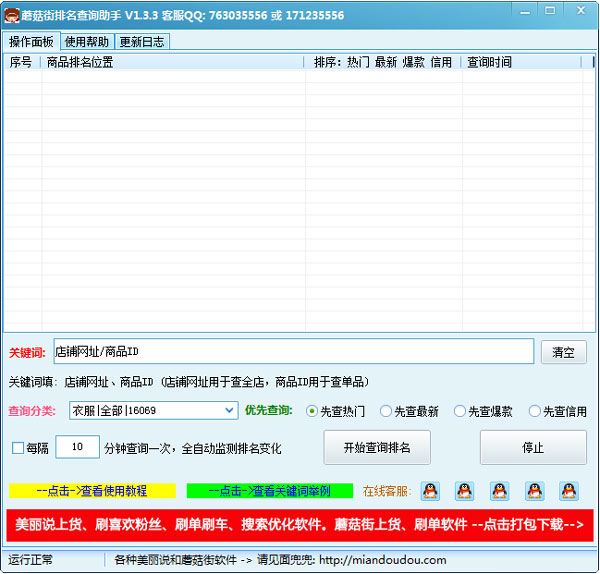Image resolution: width=600 pixels, height=574 pixels.
Task: Click the red 点击打包下载 banner
Action: pyautogui.click(x=300, y=525)
